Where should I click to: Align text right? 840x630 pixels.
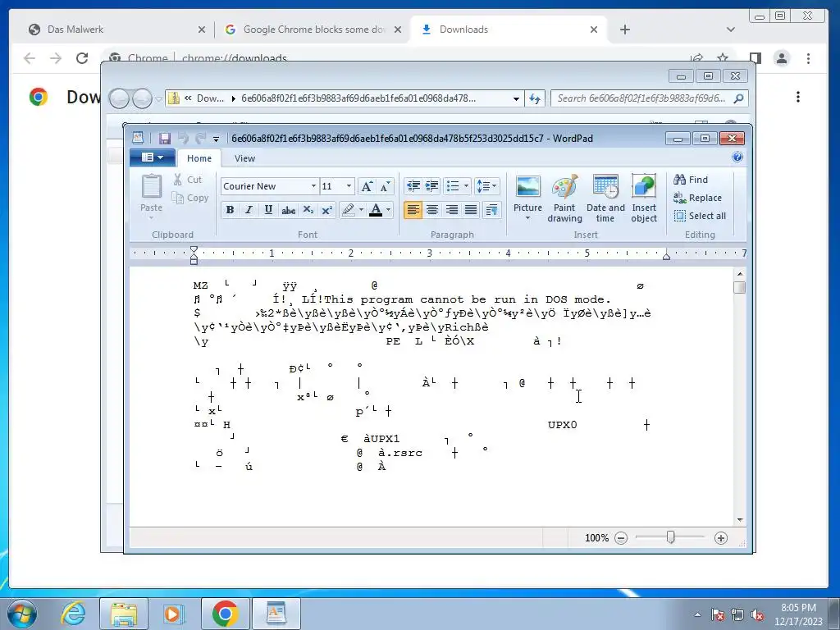(452, 209)
